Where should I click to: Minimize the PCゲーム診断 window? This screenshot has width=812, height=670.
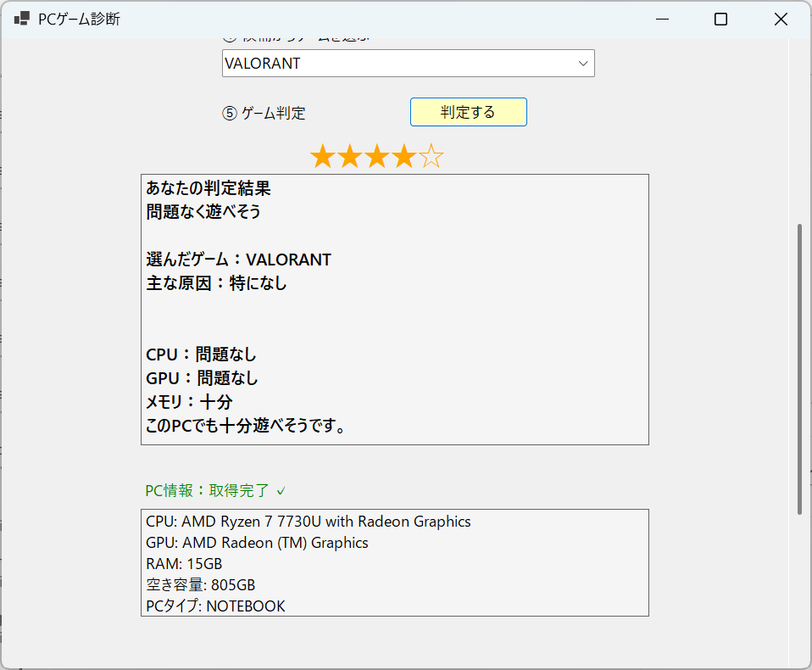pos(662,20)
